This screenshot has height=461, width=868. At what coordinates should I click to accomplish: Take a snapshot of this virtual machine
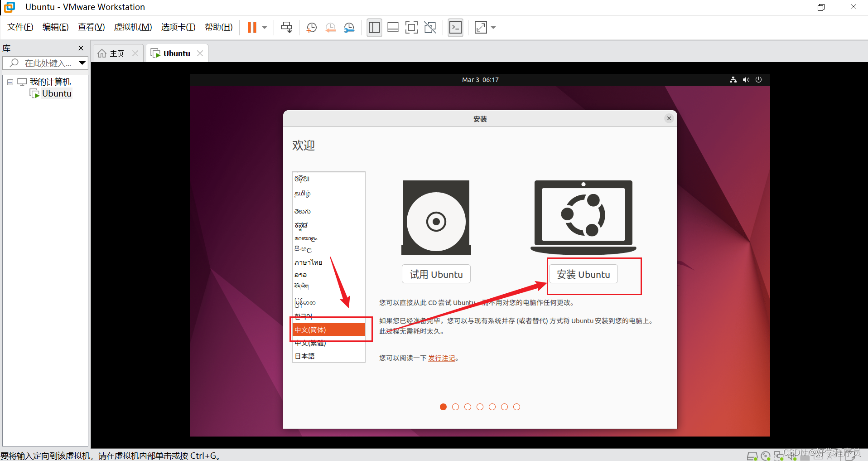pyautogui.click(x=312, y=28)
